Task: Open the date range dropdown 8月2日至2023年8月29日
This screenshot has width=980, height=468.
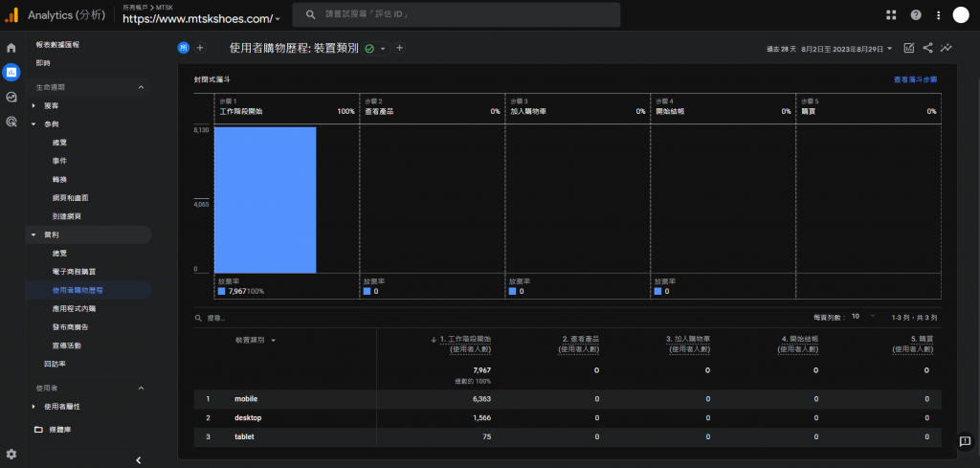Action: [847, 48]
